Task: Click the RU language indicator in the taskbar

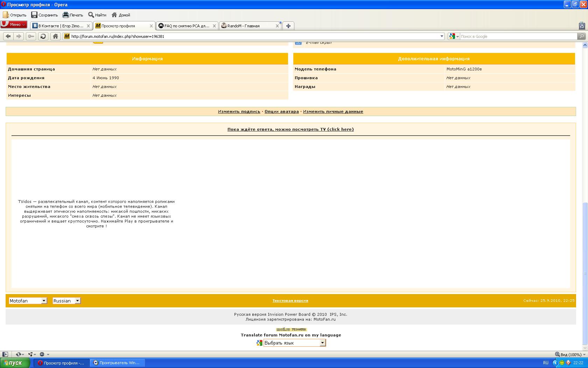Action: click(546, 363)
